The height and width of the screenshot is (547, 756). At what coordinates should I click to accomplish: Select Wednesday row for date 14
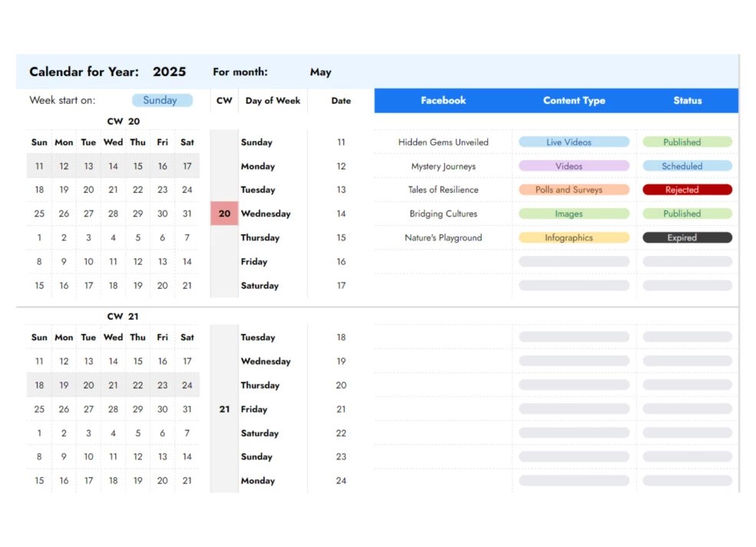click(x=266, y=214)
